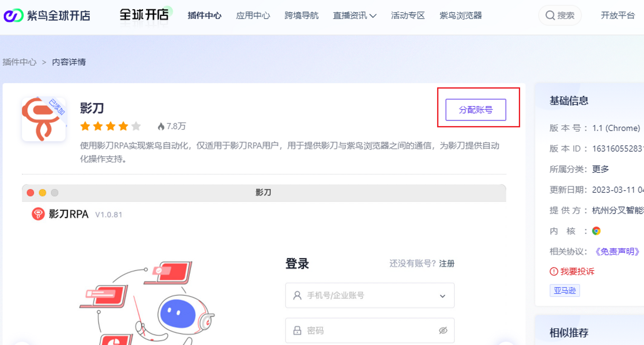
Task: Click the 内容详情 breadcrumb text
Action: coord(69,62)
